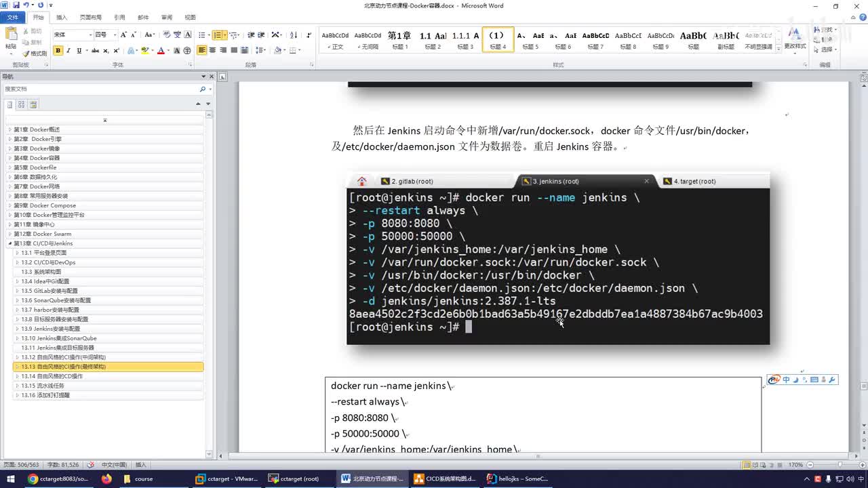
Task: Open Firefox from the taskbar
Action: pyautogui.click(x=106, y=479)
